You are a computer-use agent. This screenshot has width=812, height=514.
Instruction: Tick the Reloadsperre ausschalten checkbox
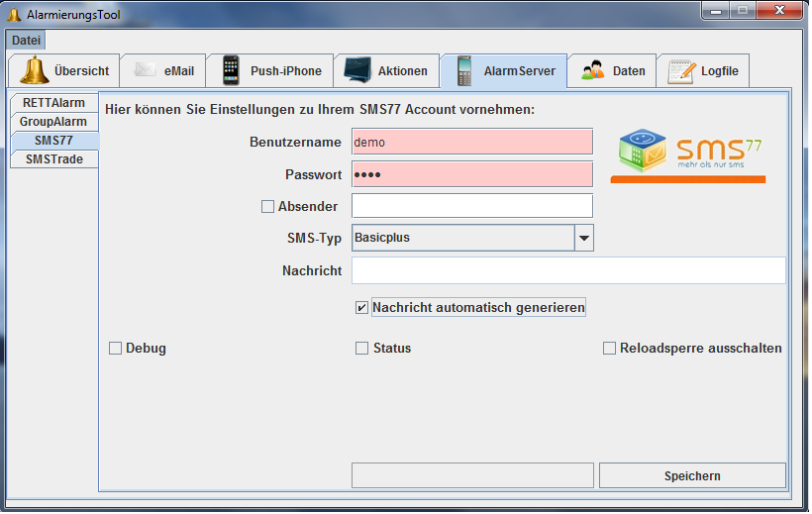[x=610, y=349]
